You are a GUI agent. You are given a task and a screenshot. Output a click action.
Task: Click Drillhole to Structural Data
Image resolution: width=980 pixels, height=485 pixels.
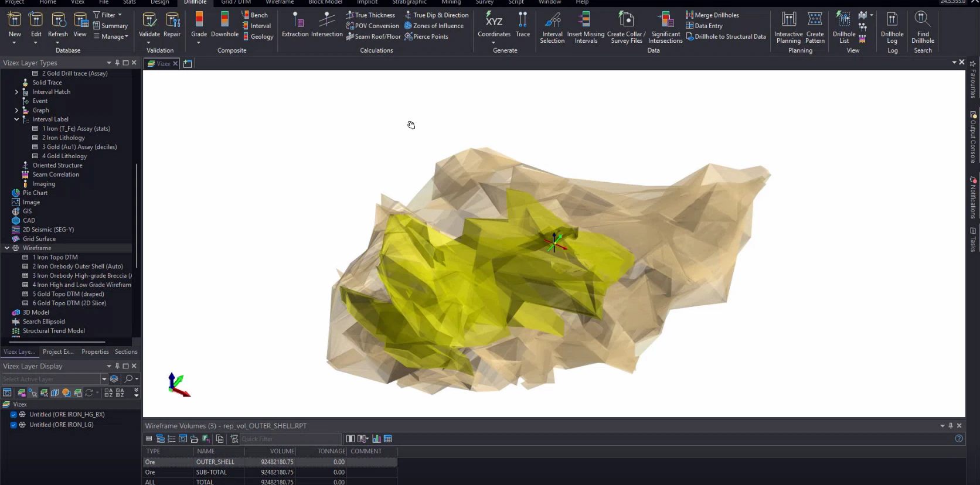tap(726, 36)
